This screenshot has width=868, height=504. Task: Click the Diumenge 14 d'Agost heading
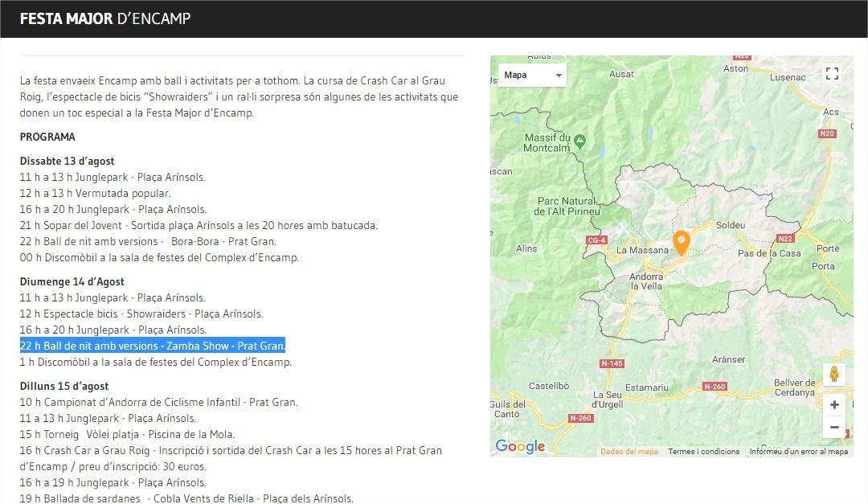pos(72,282)
